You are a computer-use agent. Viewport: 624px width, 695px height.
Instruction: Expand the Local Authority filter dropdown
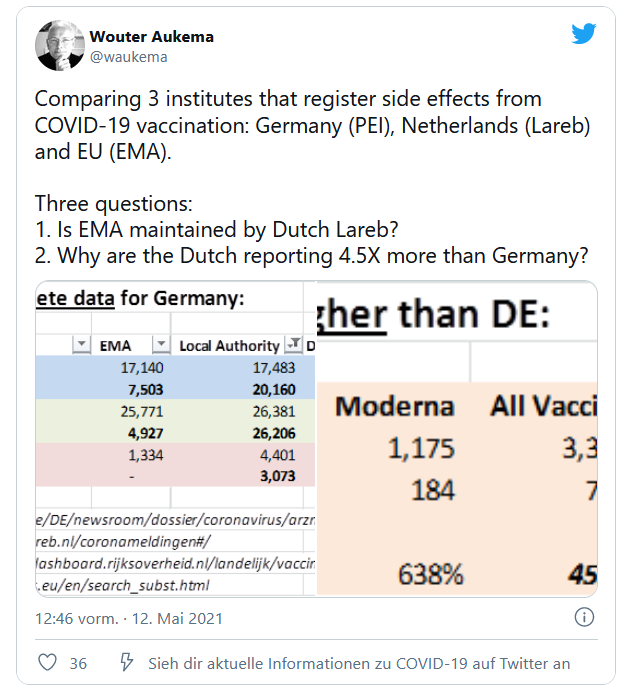tap(293, 344)
